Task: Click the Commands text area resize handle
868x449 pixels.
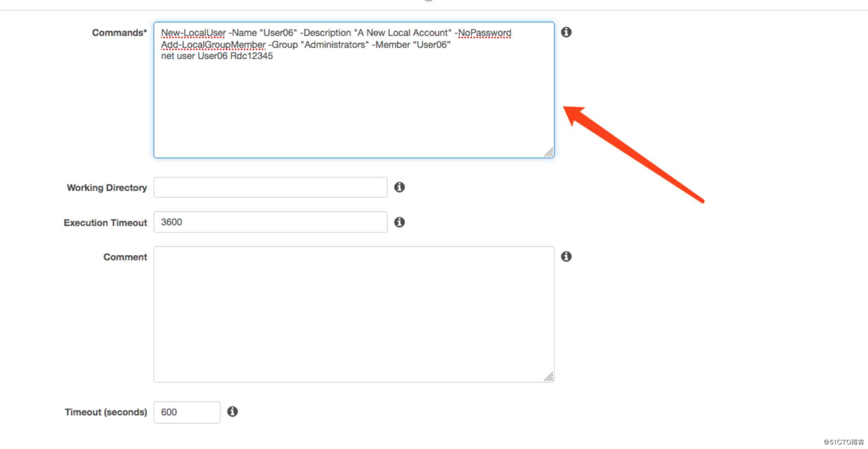Action: pos(548,152)
